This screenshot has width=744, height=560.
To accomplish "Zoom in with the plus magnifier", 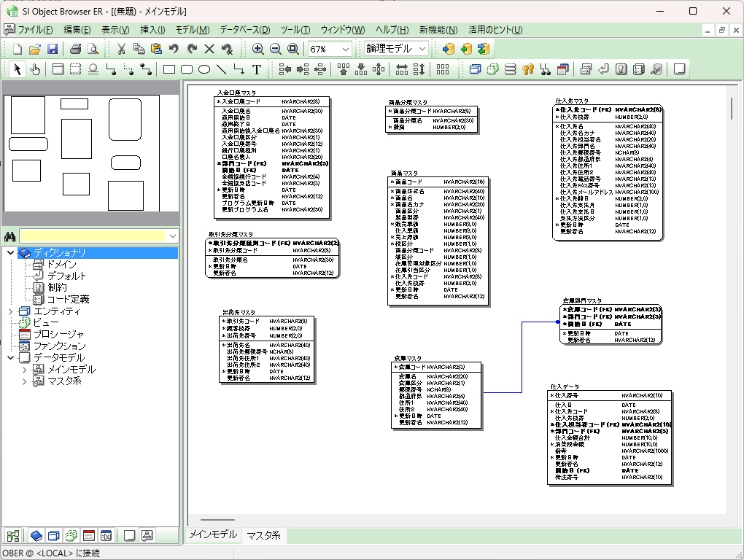I will click(x=257, y=49).
